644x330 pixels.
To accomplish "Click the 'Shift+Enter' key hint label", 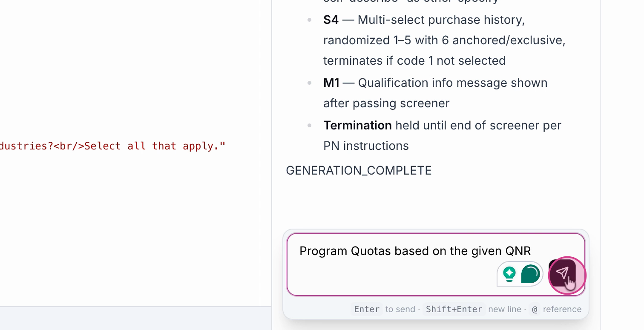I will [454, 309].
